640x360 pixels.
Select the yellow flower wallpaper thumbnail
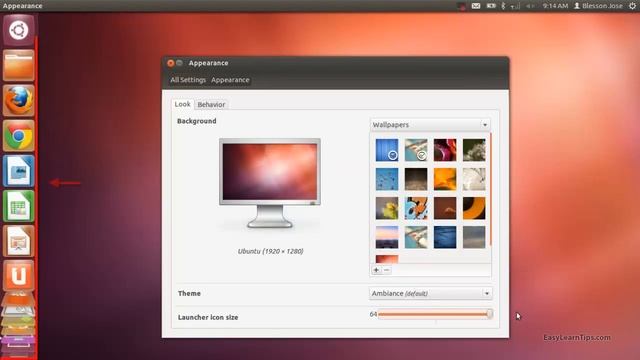point(387,208)
